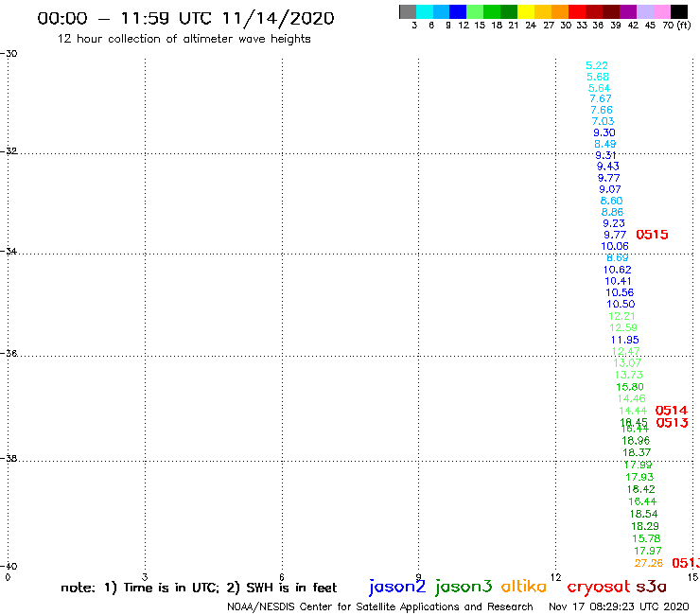Click the wave height value 18.42
Viewport: 700px width, 615px height.
click(641, 489)
